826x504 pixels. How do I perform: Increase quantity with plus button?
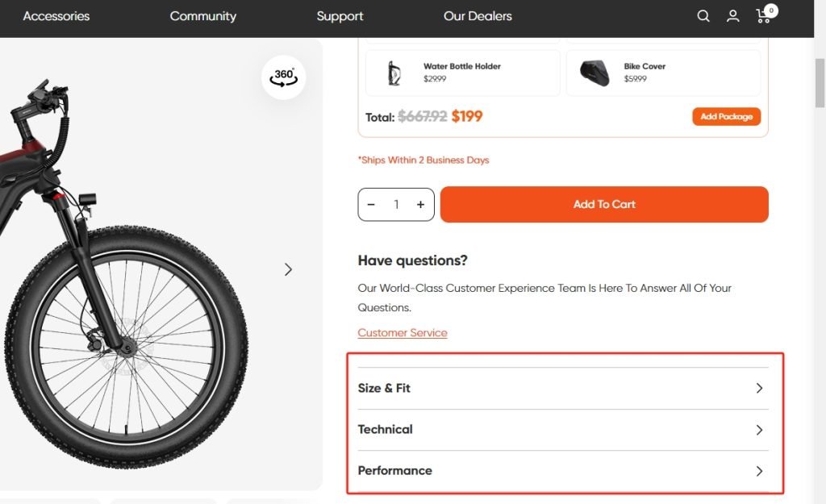420,205
